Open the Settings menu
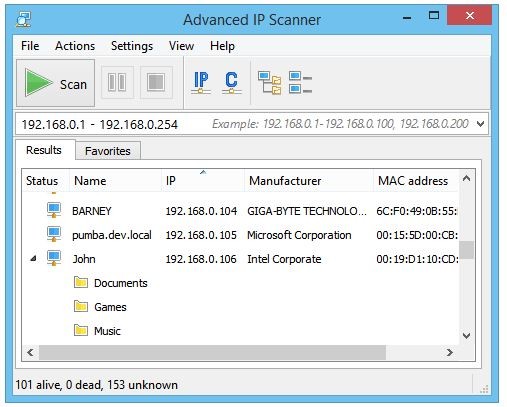The image size is (507, 407). click(x=132, y=46)
